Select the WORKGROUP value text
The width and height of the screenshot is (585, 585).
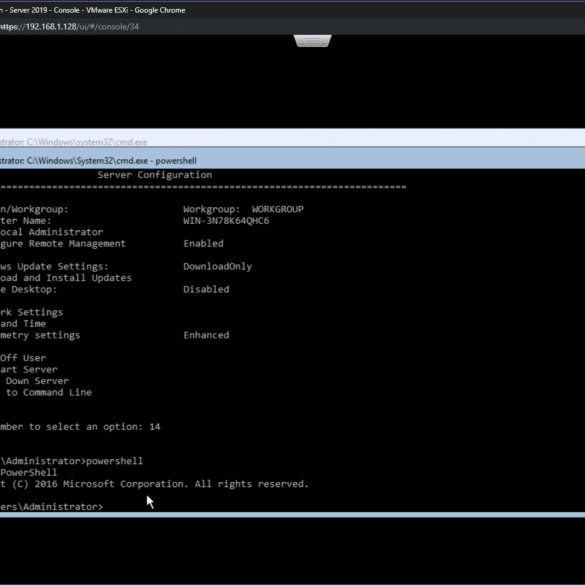(278, 209)
